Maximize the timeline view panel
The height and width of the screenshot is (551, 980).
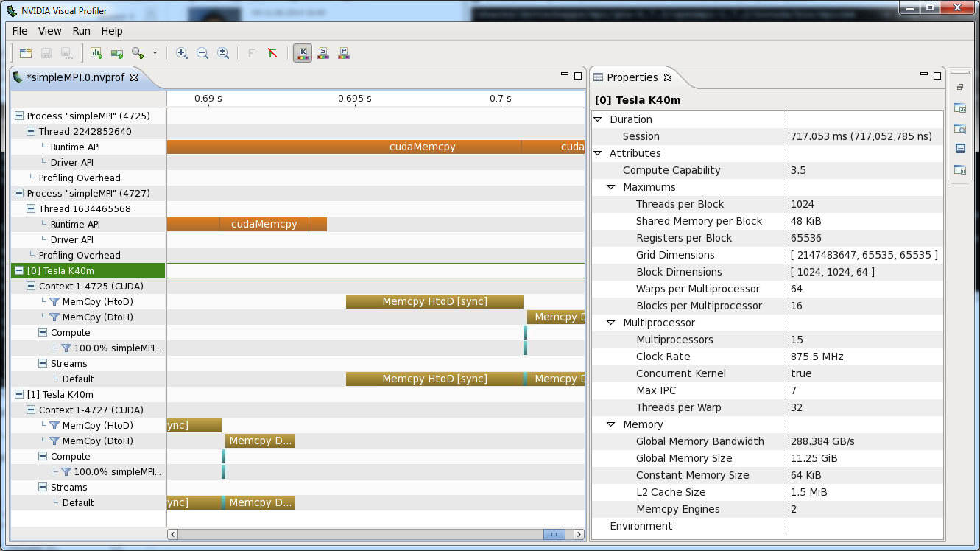tap(578, 75)
